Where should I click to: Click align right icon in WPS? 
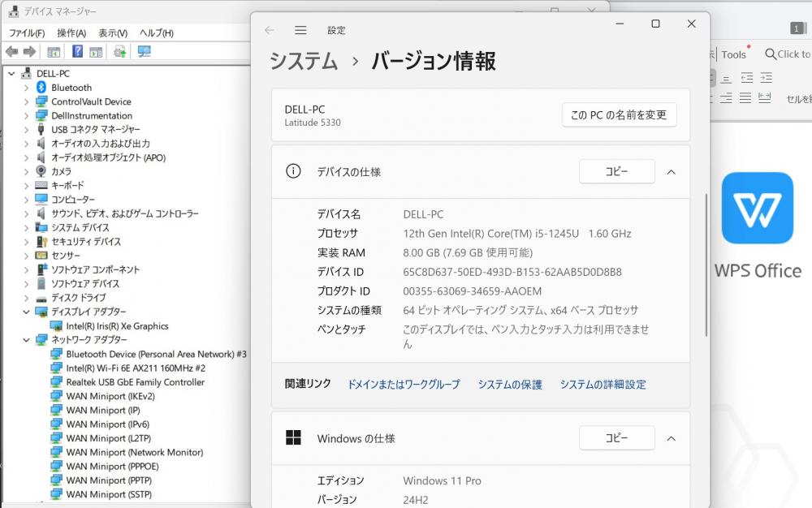(726, 97)
